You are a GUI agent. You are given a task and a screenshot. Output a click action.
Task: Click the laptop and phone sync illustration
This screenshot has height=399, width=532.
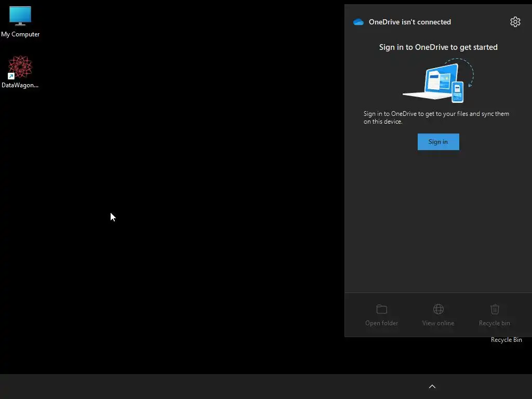[x=438, y=81]
